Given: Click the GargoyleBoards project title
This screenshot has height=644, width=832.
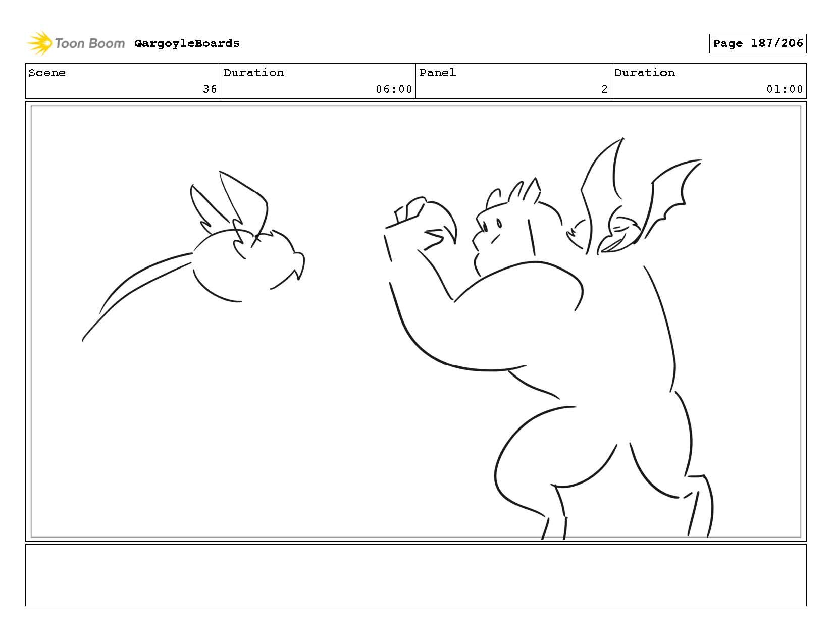Looking at the screenshot, I should tap(187, 43).
